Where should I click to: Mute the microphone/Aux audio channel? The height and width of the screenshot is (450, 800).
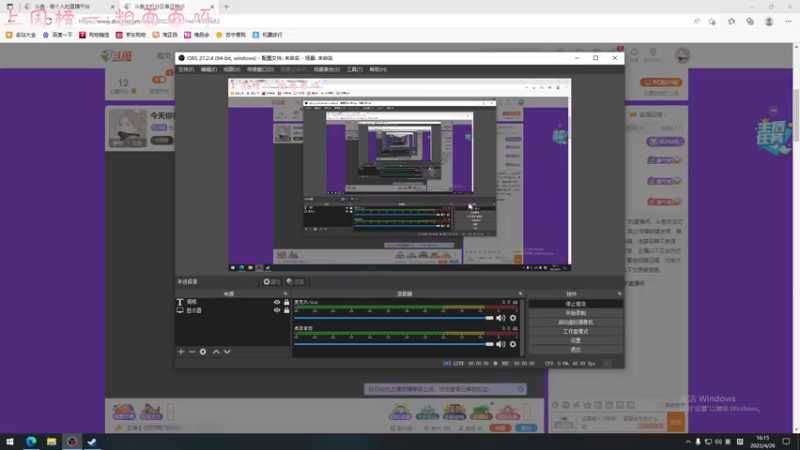(501, 318)
